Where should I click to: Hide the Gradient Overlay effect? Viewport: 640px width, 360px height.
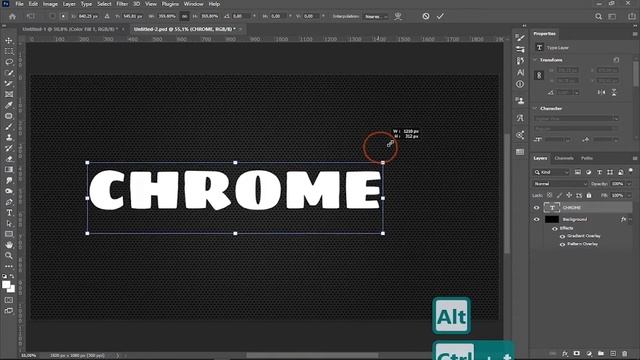562,236
